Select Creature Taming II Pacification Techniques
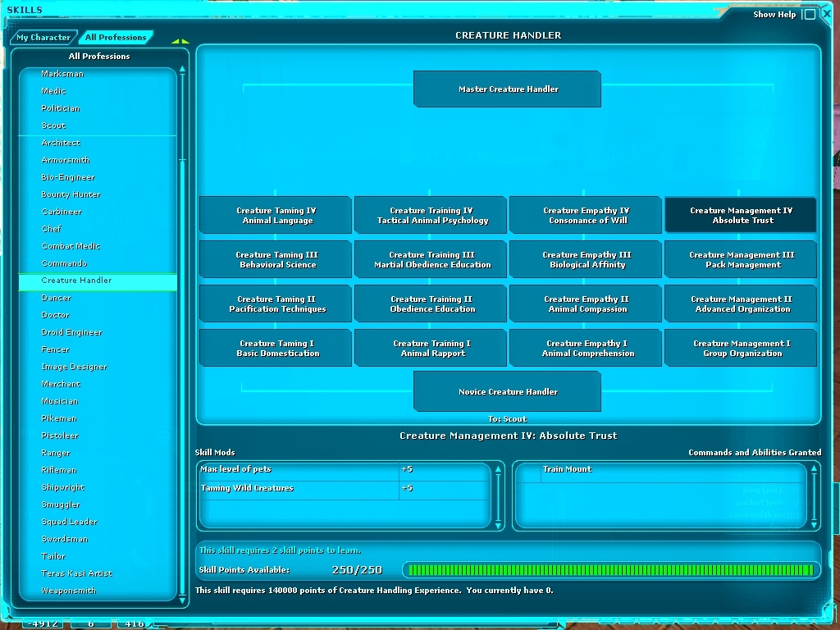The height and width of the screenshot is (630, 840). (x=276, y=304)
